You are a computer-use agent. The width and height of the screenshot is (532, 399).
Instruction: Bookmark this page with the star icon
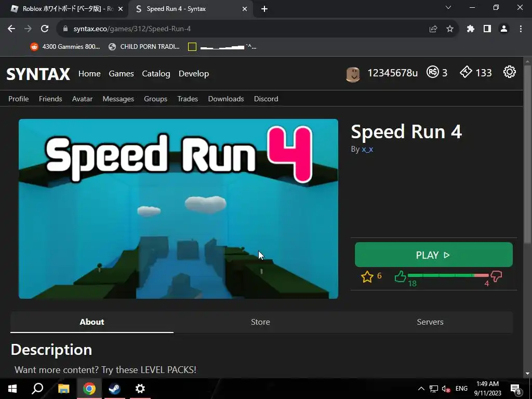tap(450, 29)
